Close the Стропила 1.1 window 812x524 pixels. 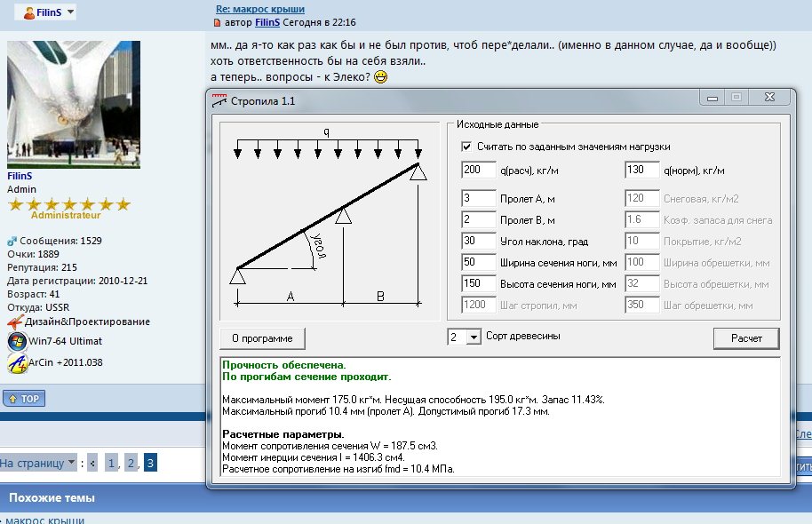coord(770,98)
